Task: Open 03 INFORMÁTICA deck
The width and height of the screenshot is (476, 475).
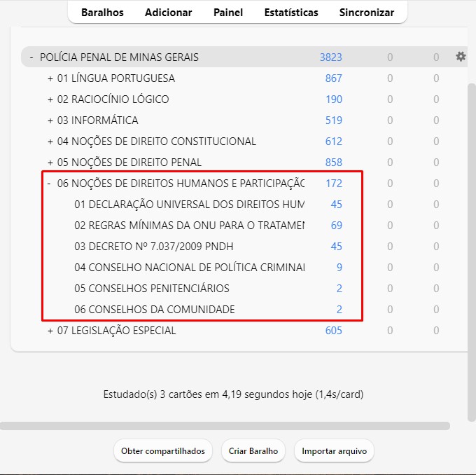Action: point(97,121)
